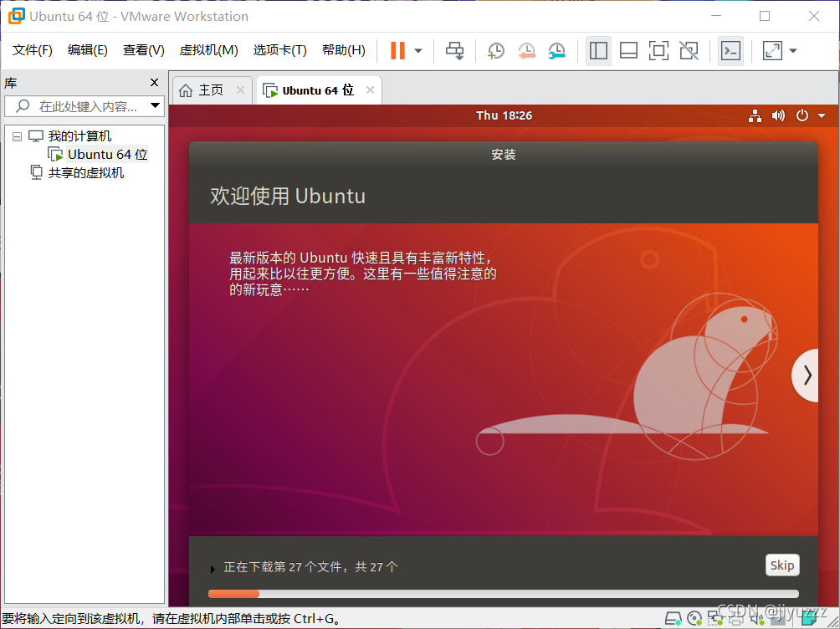Advance the Ubuntu welcome slide with the arrow

[x=806, y=375]
